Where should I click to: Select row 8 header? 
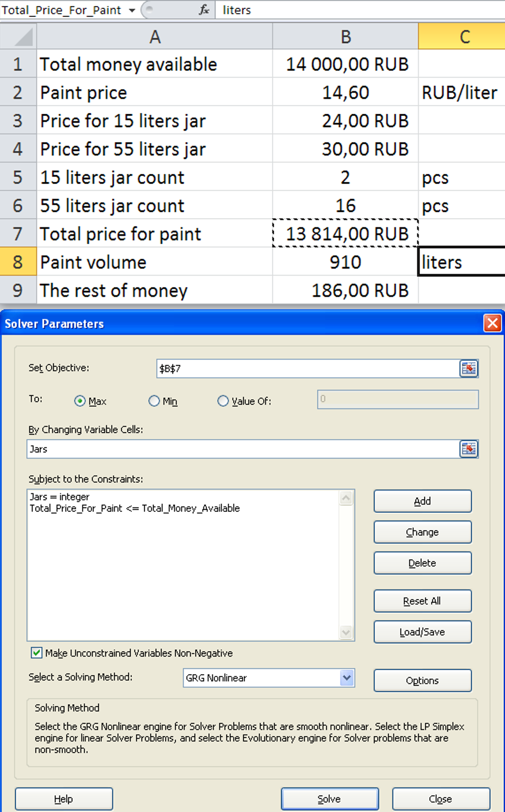tap(18, 262)
